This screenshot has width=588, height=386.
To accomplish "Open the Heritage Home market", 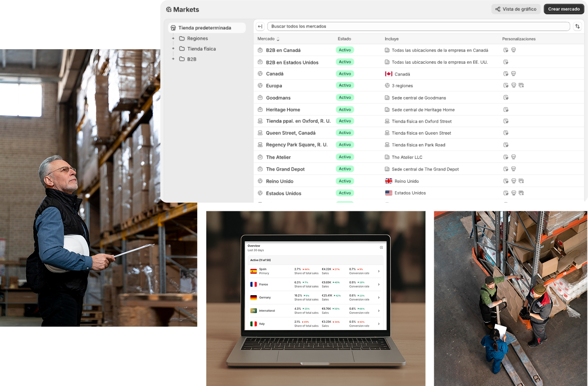I will tap(283, 110).
